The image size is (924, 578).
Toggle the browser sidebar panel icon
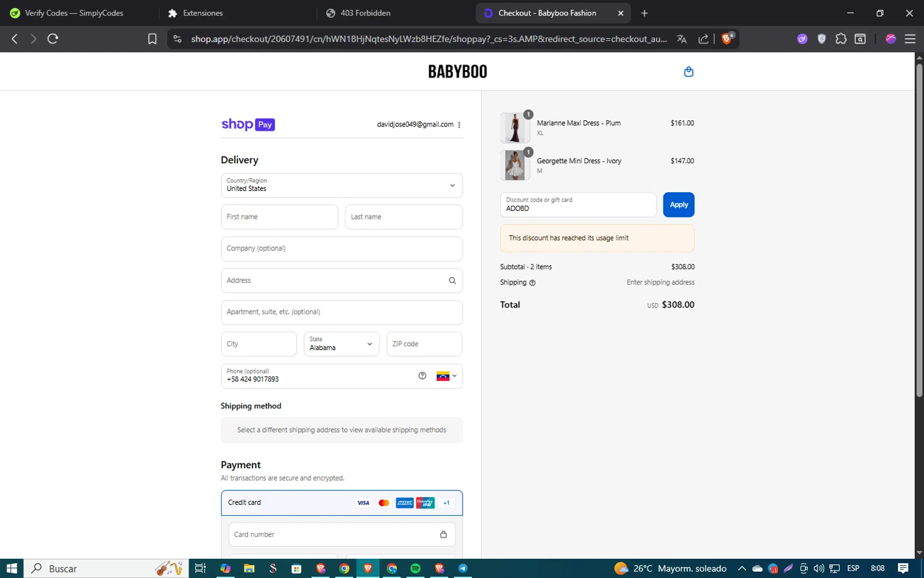coord(861,39)
